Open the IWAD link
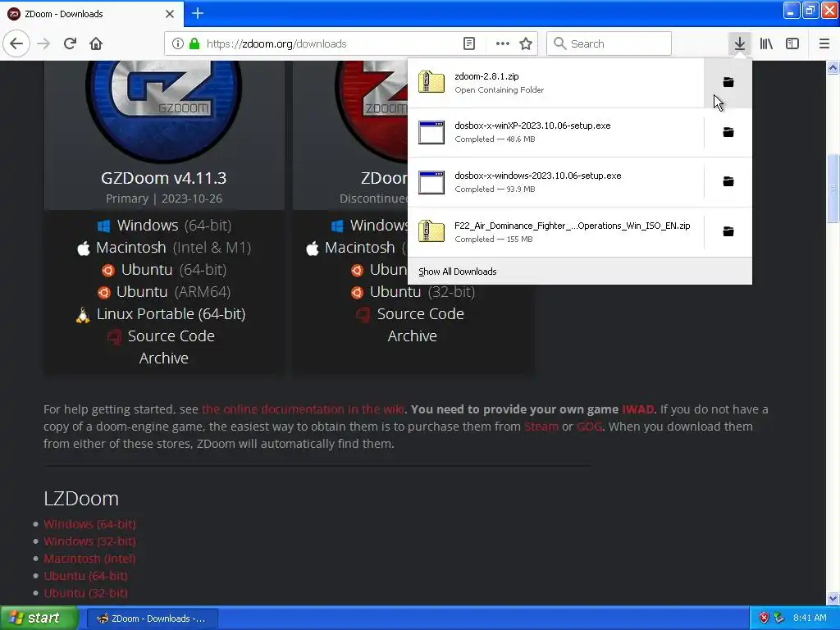The image size is (840, 630). [x=637, y=409]
